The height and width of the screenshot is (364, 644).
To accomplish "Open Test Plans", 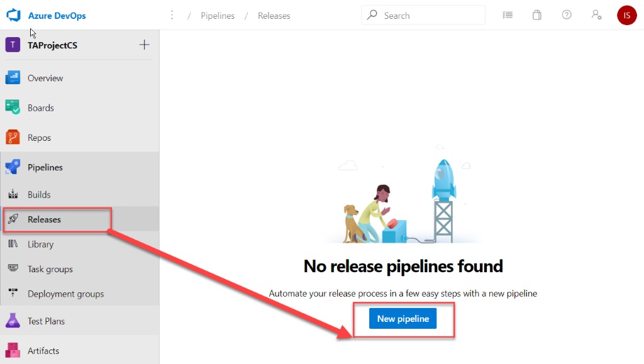I will (x=46, y=321).
